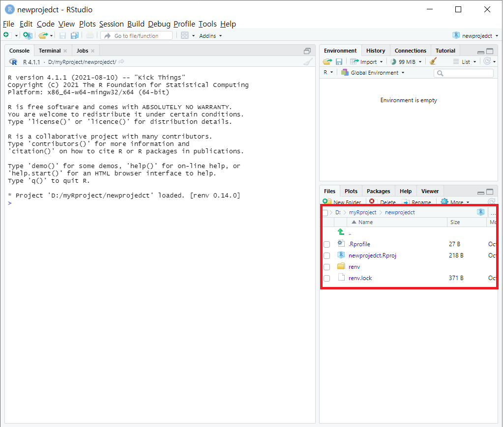Open the newprojedct project menu
This screenshot has height=427, width=504.
475,36
